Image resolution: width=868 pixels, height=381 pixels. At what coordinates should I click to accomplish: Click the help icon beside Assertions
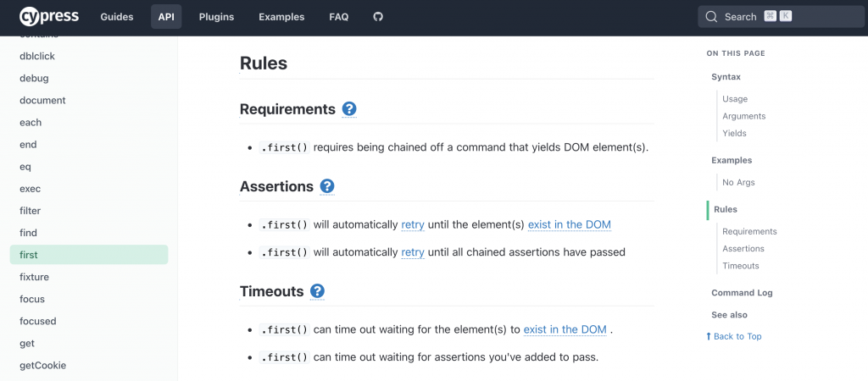click(x=327, y=186)
